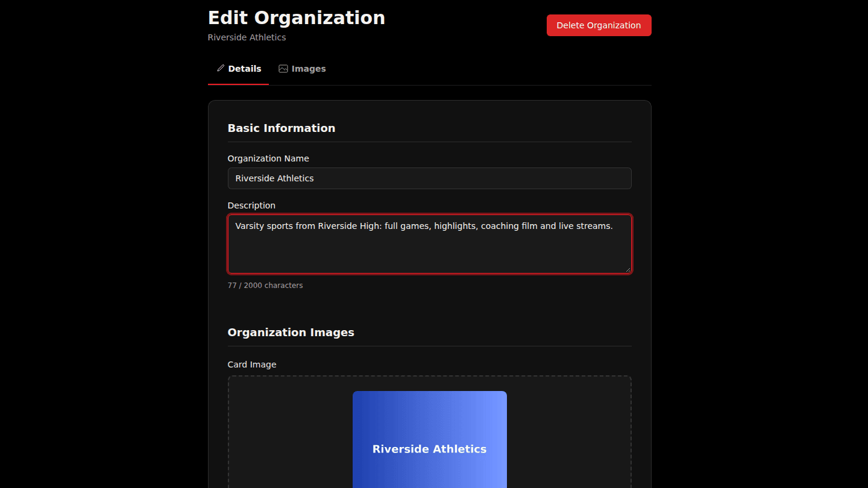Focus the Organization Name input field
868x488 pixels.
click(429, 178)
